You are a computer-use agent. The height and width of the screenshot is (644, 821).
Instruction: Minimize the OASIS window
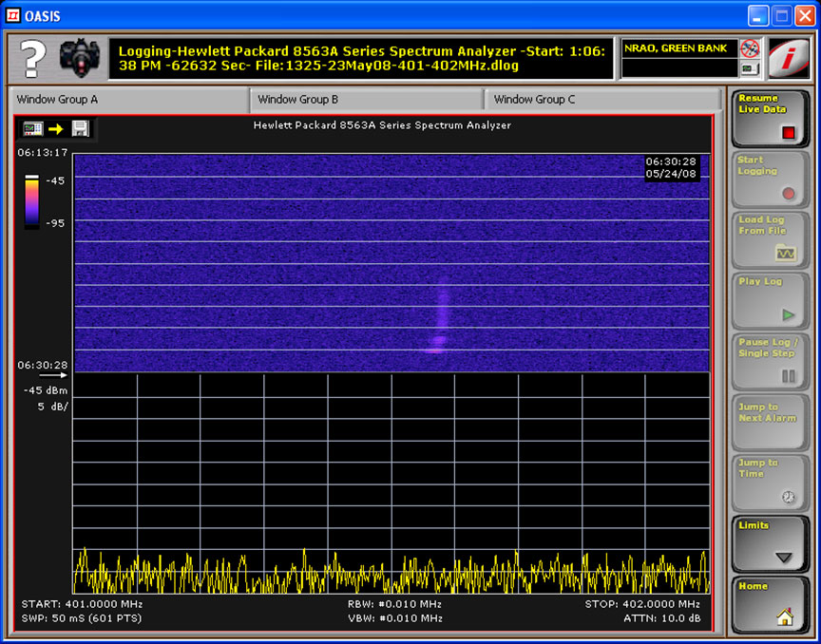757,16
